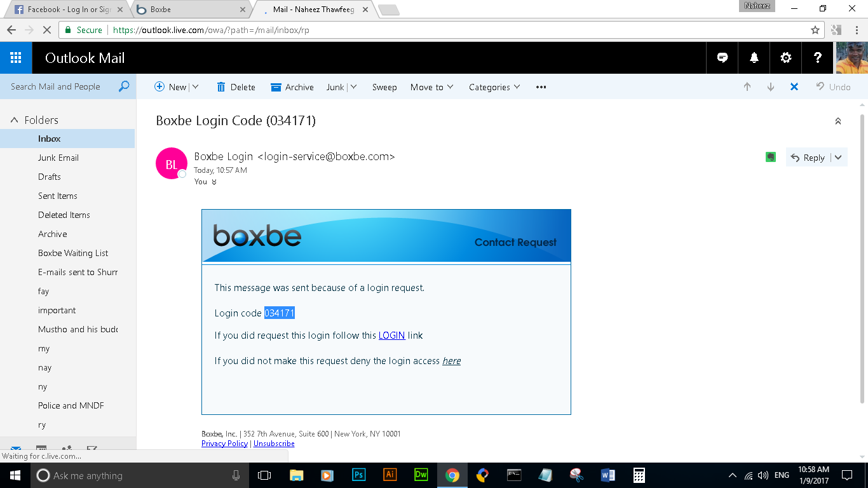
Task: Open Outlook settings gear
Action: coord(786,58)
